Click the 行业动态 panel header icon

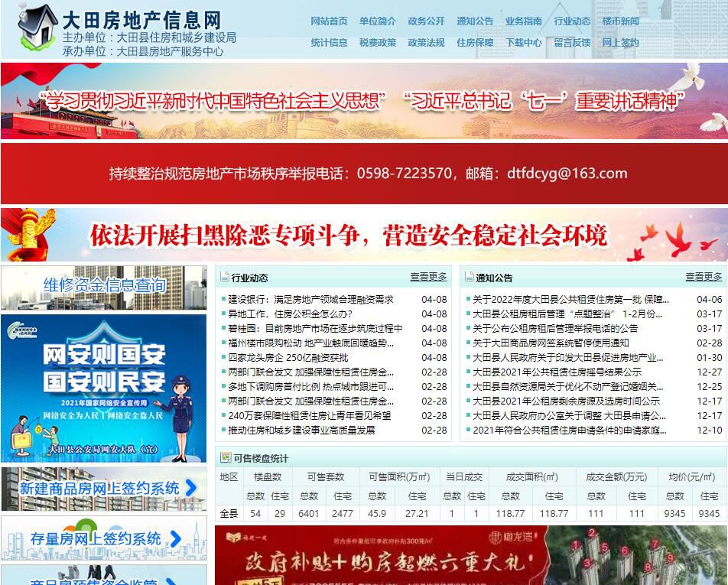224,278
